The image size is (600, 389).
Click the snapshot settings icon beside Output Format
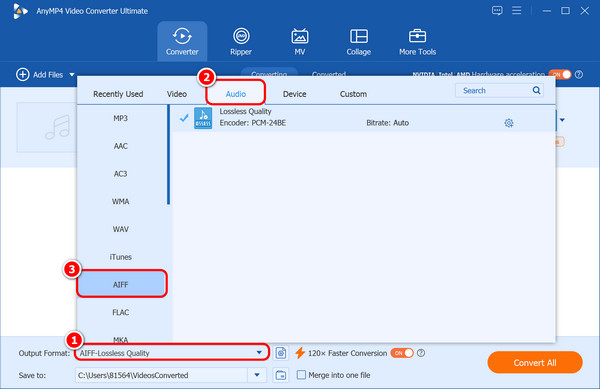coord(281,353)
